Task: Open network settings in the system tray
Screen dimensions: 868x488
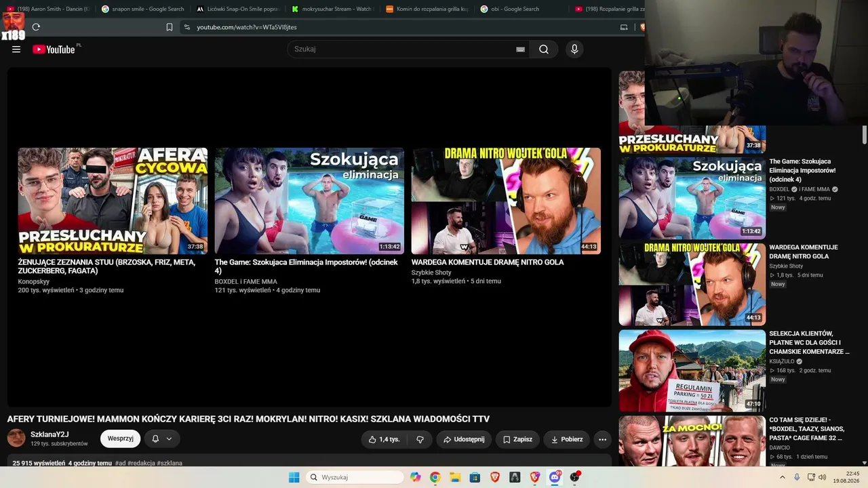Action: [x=811, y=477]
